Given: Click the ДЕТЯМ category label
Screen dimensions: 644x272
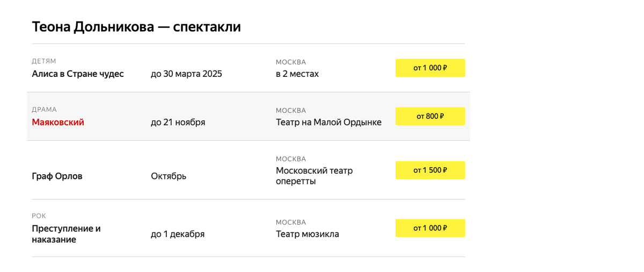Looking at the screenshot, I should tap(44, 61).
